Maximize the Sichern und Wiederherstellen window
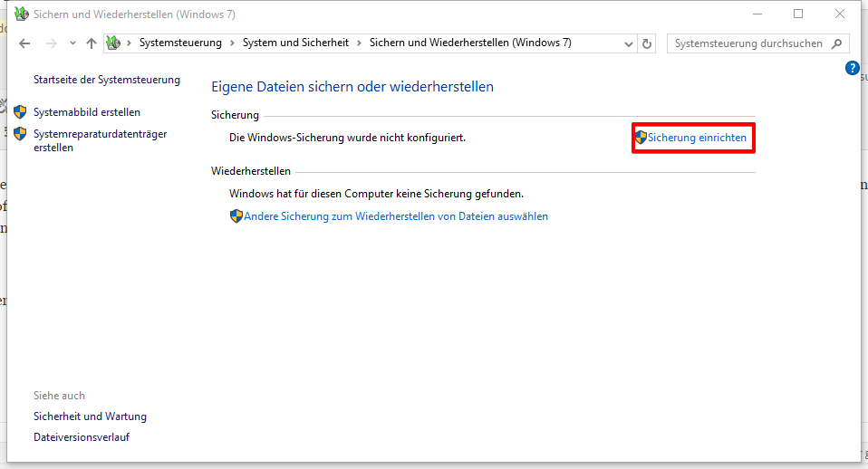 (798, 14)
